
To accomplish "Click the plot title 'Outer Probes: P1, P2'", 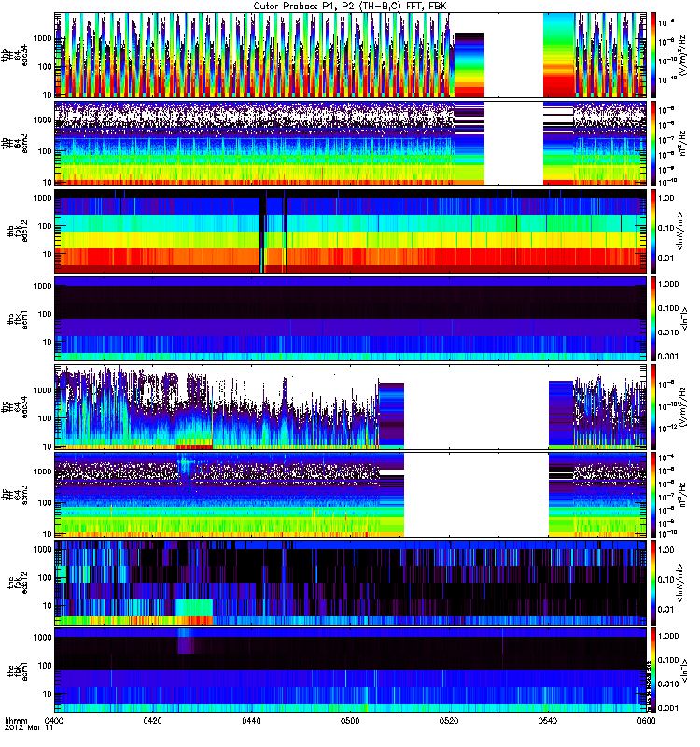I will (x=349, y=6).
